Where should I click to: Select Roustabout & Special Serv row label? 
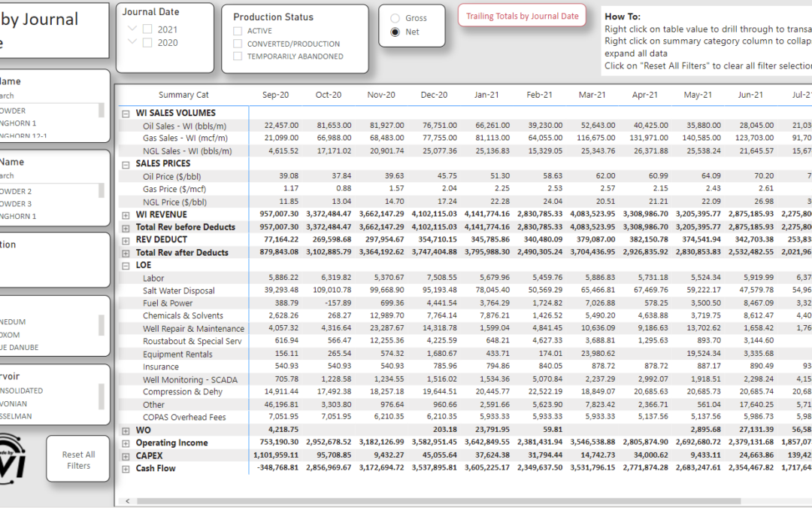pyautogui.click(x=192, y=341)
